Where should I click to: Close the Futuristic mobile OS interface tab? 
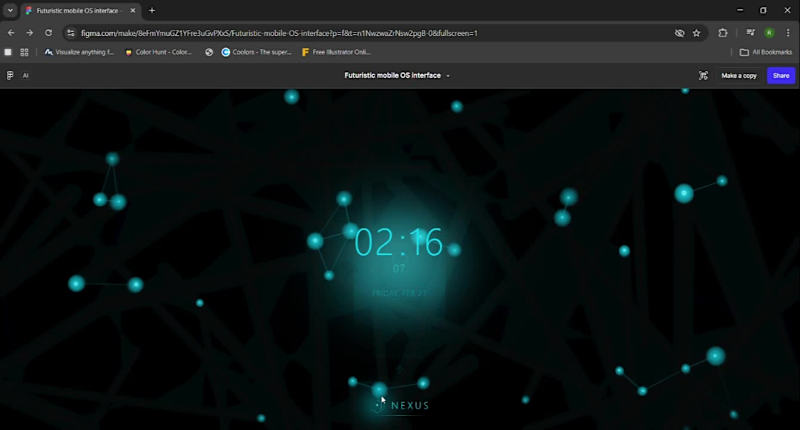[x=133, y=10]
